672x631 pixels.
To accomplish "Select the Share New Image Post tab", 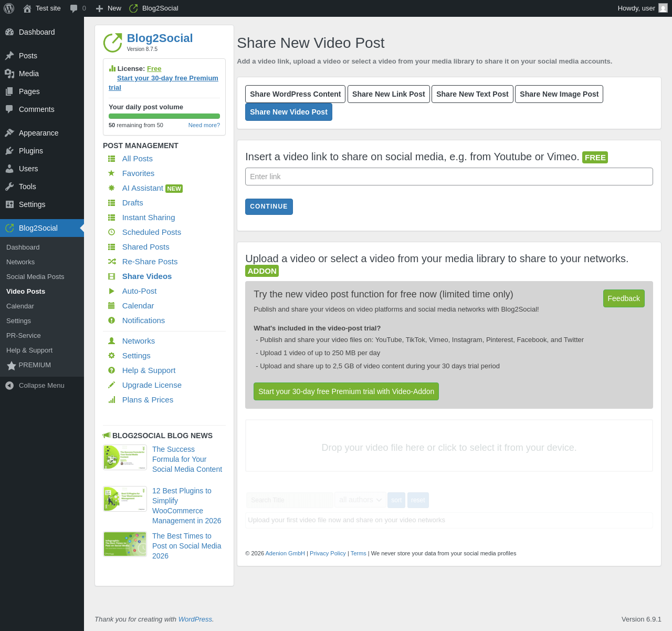I will coord(559,94).
